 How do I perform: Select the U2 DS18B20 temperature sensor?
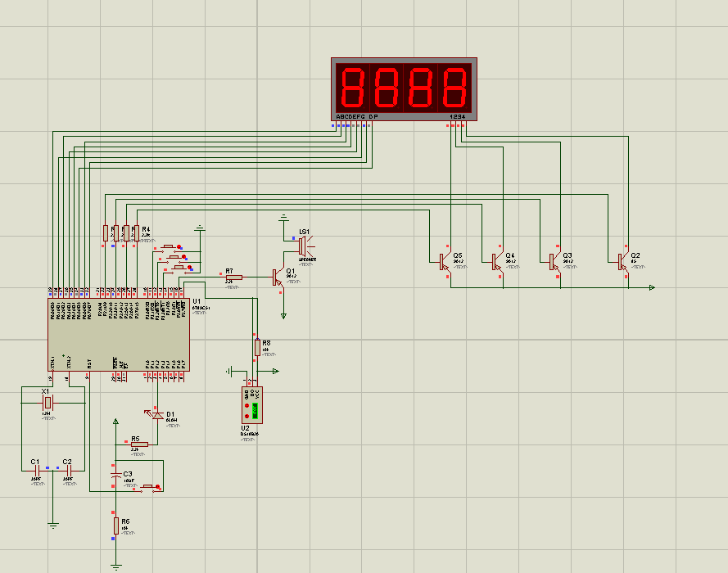[x=252, y=404]
